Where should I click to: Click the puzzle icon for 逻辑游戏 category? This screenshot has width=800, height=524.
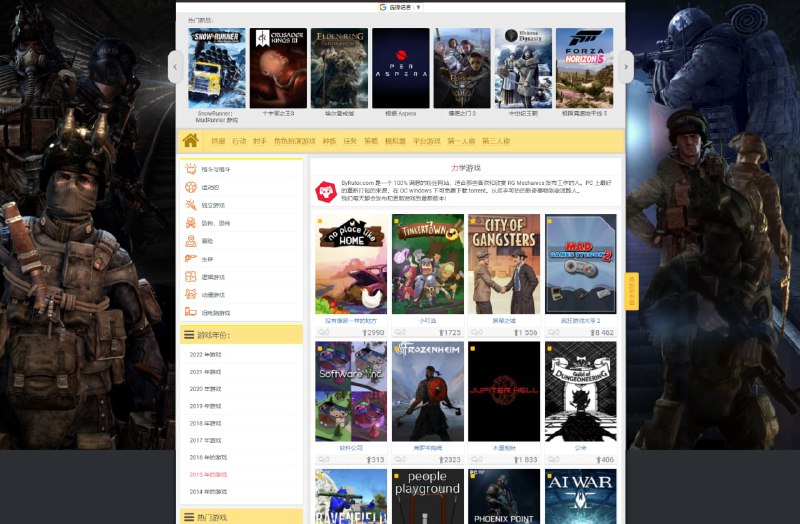tap(191, 276)
